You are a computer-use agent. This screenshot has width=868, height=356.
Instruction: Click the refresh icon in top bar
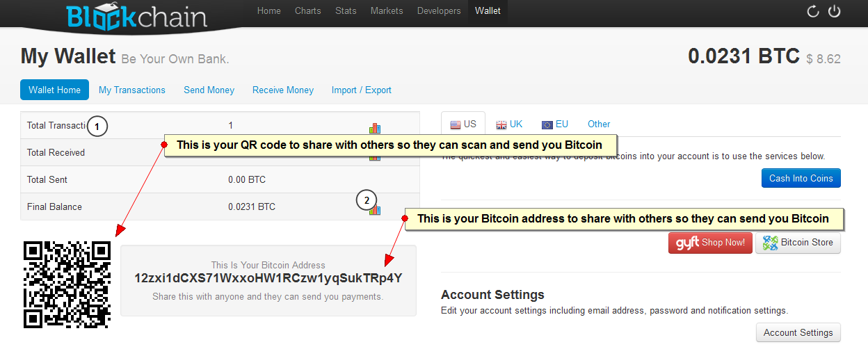click(x=812, y=11)
